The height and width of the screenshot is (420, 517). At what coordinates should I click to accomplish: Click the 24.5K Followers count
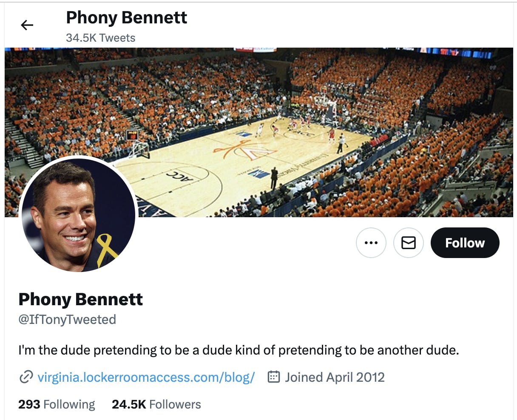(x=156, y=404)
